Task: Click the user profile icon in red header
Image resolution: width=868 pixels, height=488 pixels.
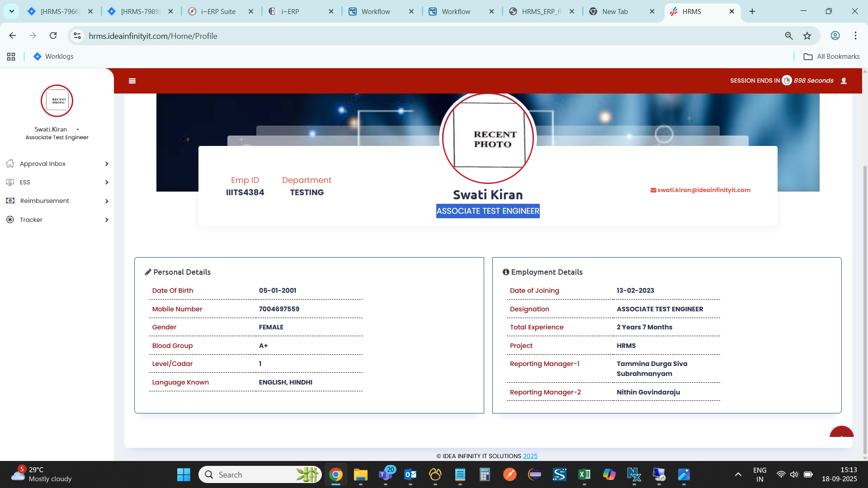Action: (844, 81)
